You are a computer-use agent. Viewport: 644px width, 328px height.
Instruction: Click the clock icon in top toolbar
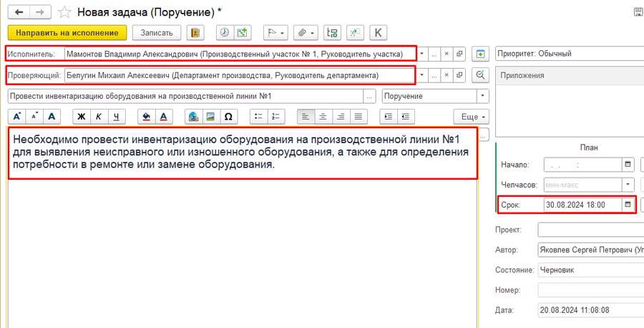[225, 33]
